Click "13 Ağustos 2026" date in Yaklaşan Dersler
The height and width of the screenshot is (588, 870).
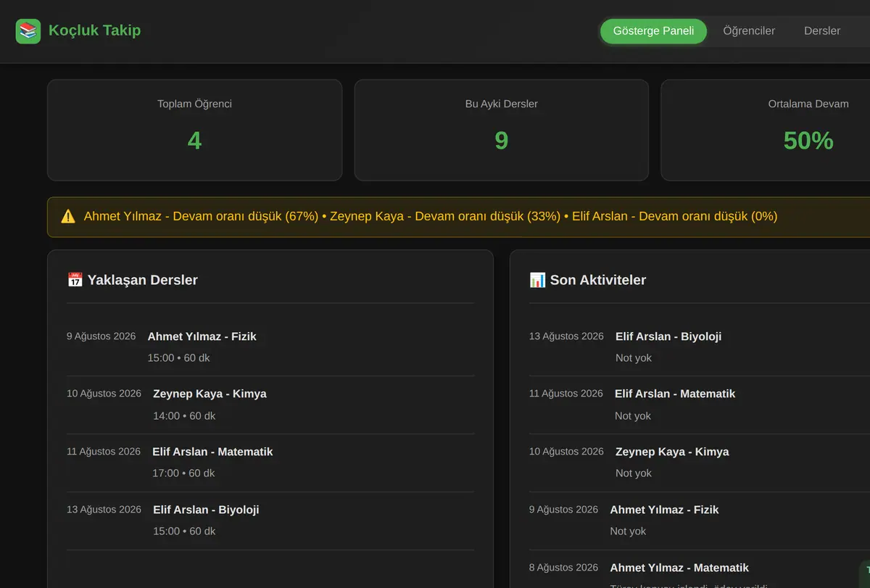tap(104, 510)
